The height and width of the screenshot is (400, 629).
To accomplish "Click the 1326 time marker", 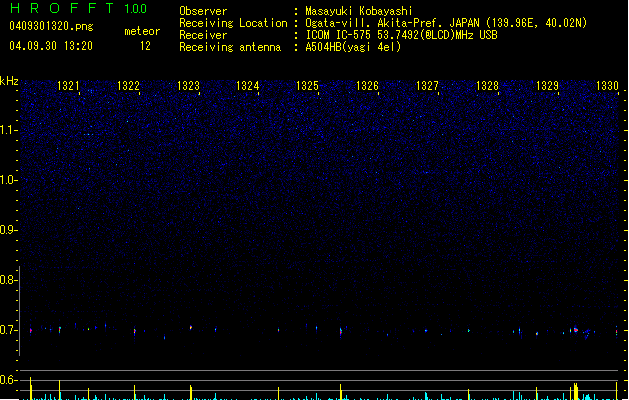I will click(x=367, y=86).
